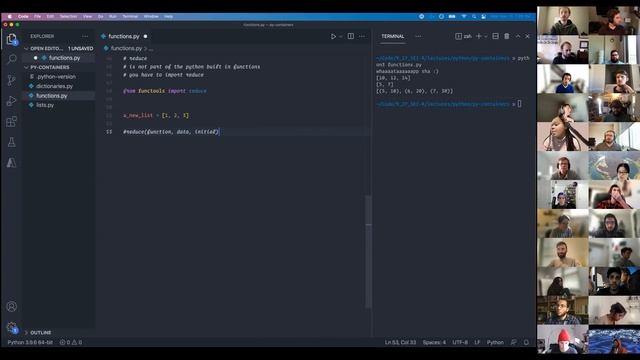
Task: Open Explorer panel More Actions ellipsis
Action: [85, 36]
